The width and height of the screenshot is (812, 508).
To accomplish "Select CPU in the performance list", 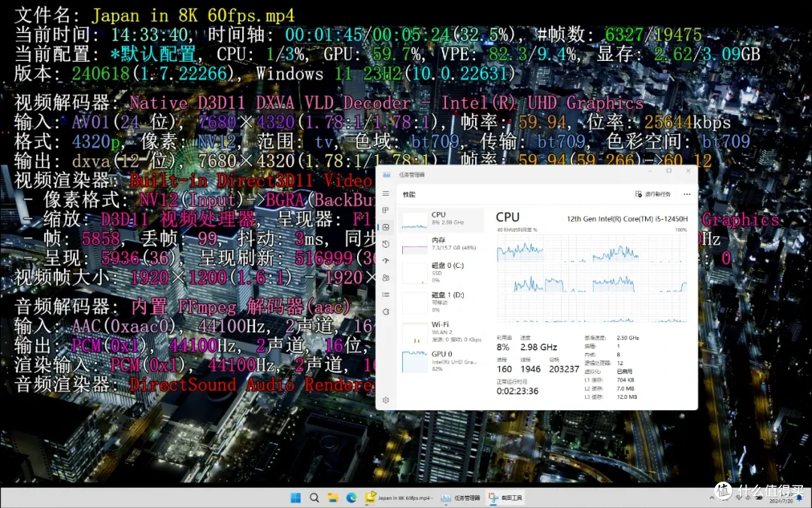I will [x=442, y=220].
